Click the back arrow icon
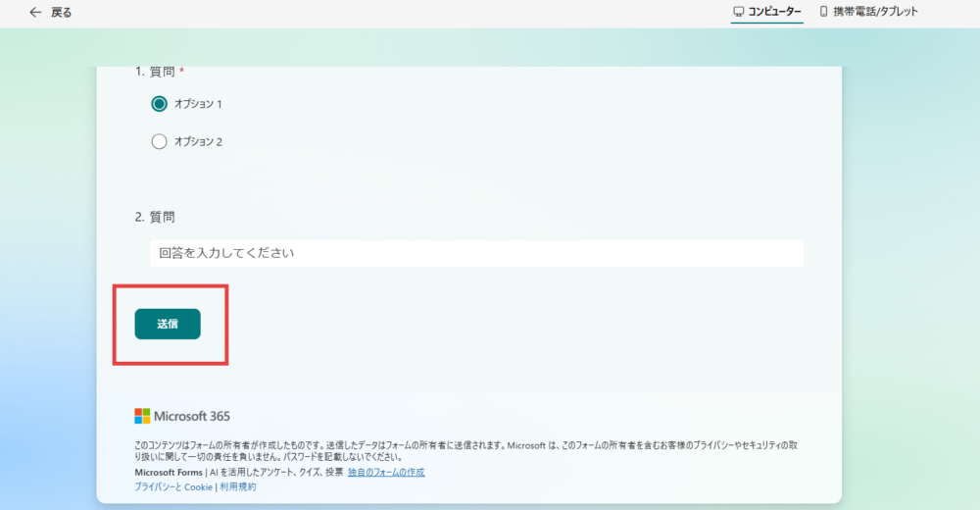Image resolution: width=980 pixels, height=510 pixels. tap(36, 13)
